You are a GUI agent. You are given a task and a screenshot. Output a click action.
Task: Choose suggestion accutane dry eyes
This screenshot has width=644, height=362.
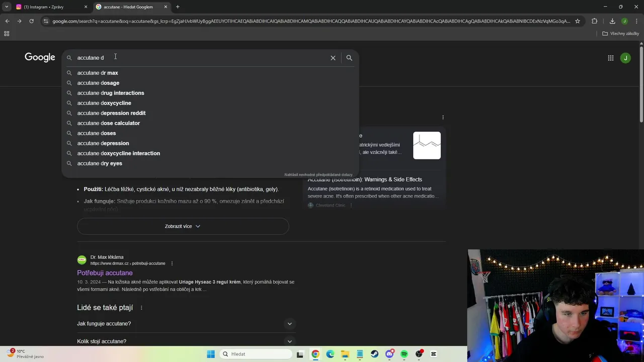(x=100, y=163)
